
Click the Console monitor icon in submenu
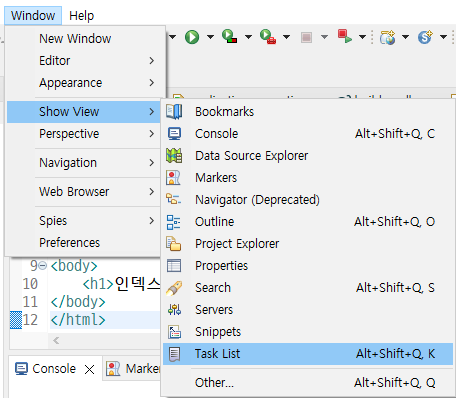pyautogui.click(x=174, y=134)
